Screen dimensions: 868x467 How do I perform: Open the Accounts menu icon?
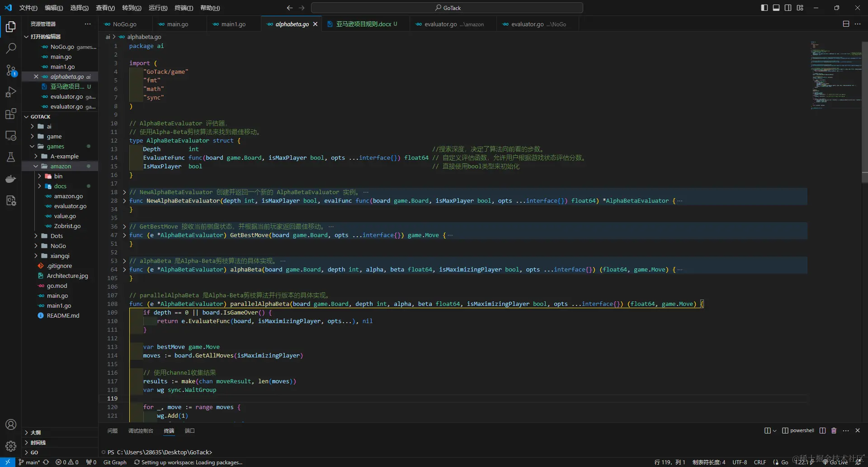coord(11,424)
